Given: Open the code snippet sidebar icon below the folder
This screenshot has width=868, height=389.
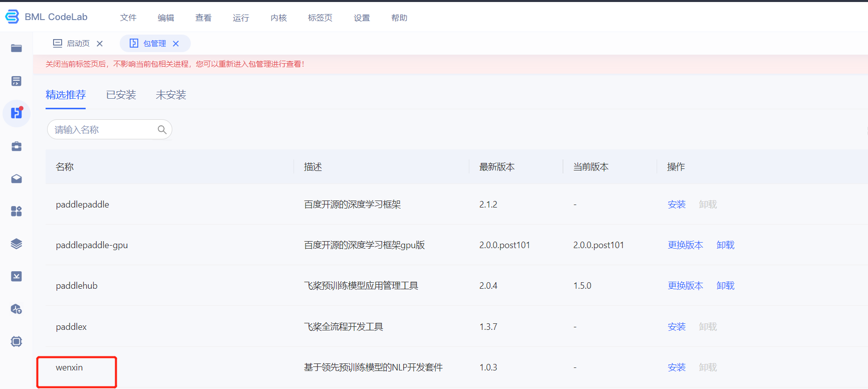Looking at the screenshot, I should (17, 81).
